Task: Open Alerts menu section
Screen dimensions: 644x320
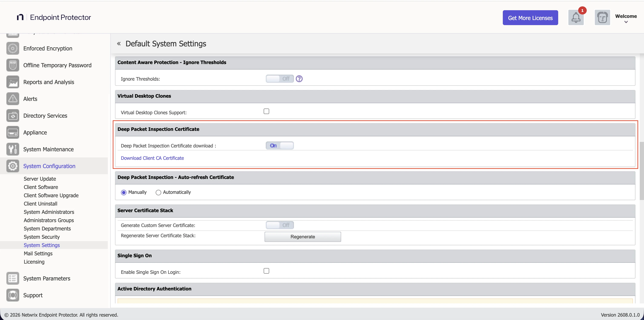Action: tap(30, 99)
